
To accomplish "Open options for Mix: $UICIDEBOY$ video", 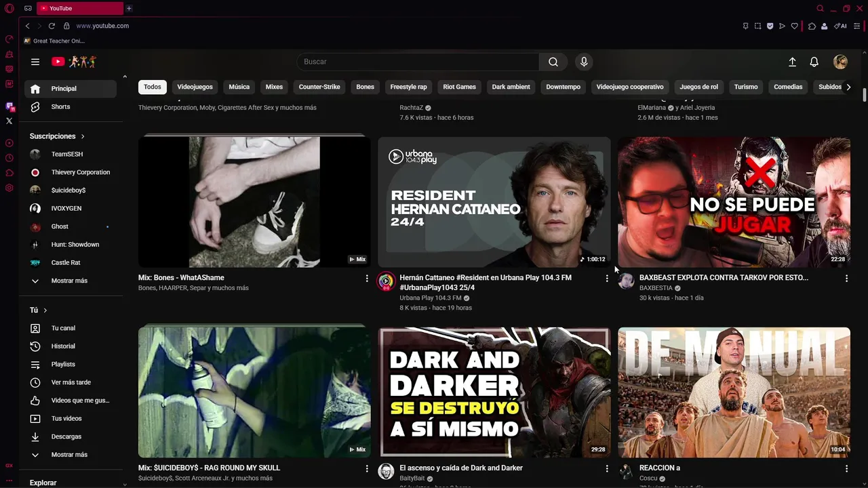I will 367,468.
